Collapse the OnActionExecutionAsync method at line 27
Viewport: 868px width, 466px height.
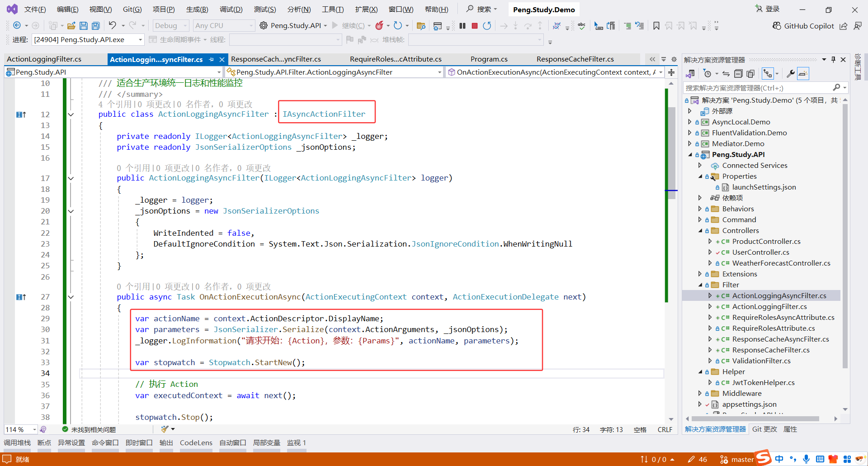[71, 297]
